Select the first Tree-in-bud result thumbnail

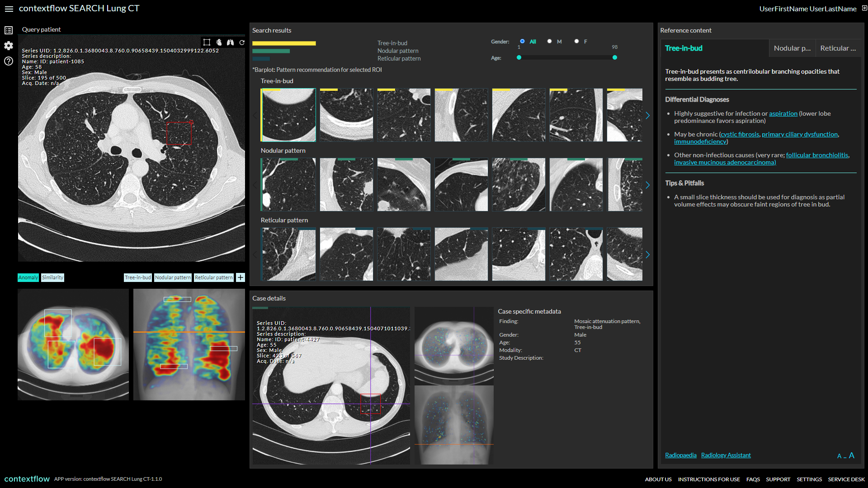[288, 115]
